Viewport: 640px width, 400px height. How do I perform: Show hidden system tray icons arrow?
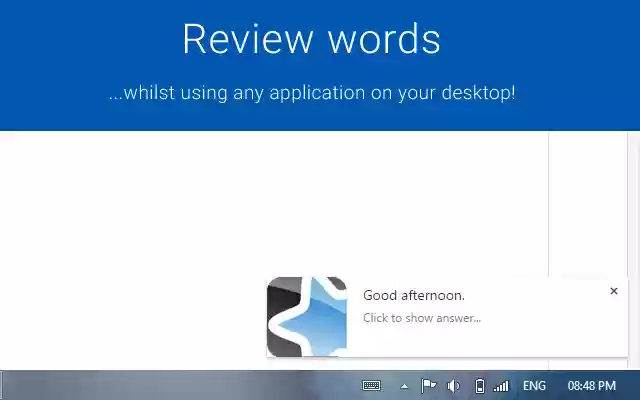click(x=404, y=386)
